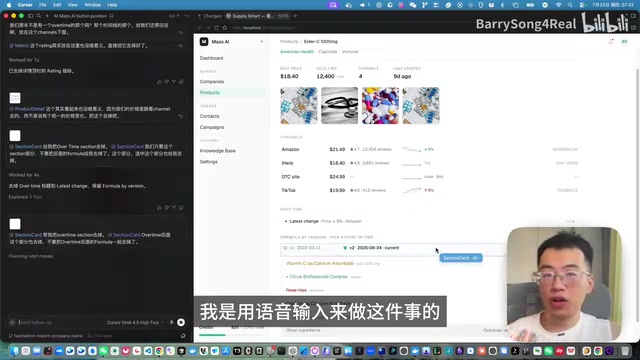Image resolution: width=640 pixels, height=360 pixels.
Task: Click the credits progress bar in sidebar
Action: 231,335
